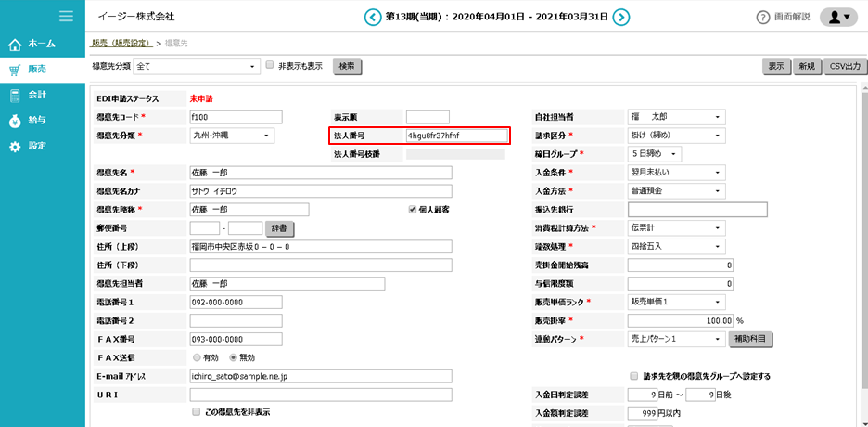Open the user account menu icon

tap(838, 17)
